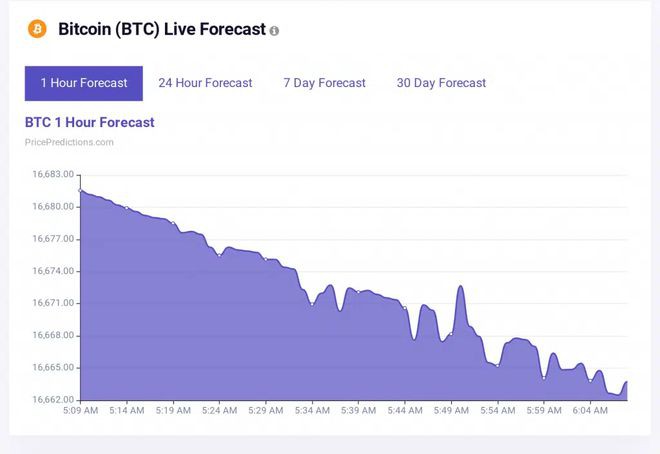Click the orange Bitcoin logo icon

(37, 29)
